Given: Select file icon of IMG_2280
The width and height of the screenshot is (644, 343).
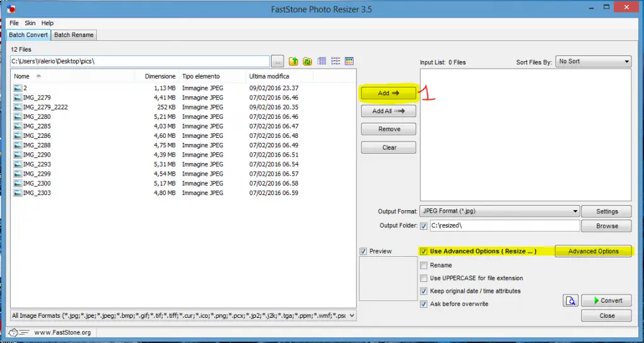Looking at the screenshot, I should coord(18,116).
